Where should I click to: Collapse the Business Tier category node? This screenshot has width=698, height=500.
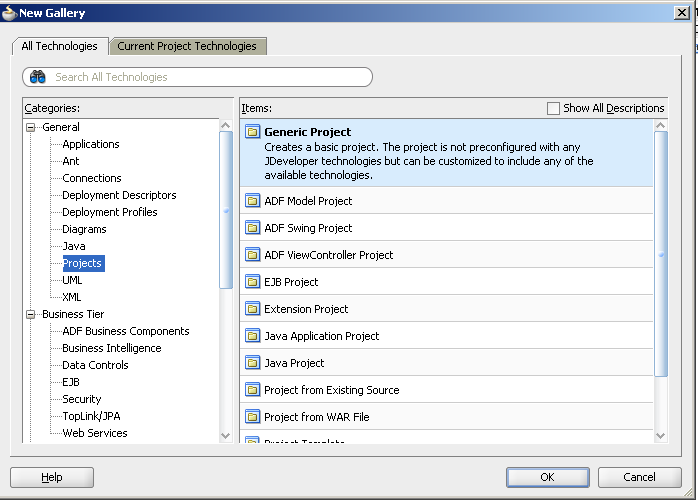click(x=30, y=314)
